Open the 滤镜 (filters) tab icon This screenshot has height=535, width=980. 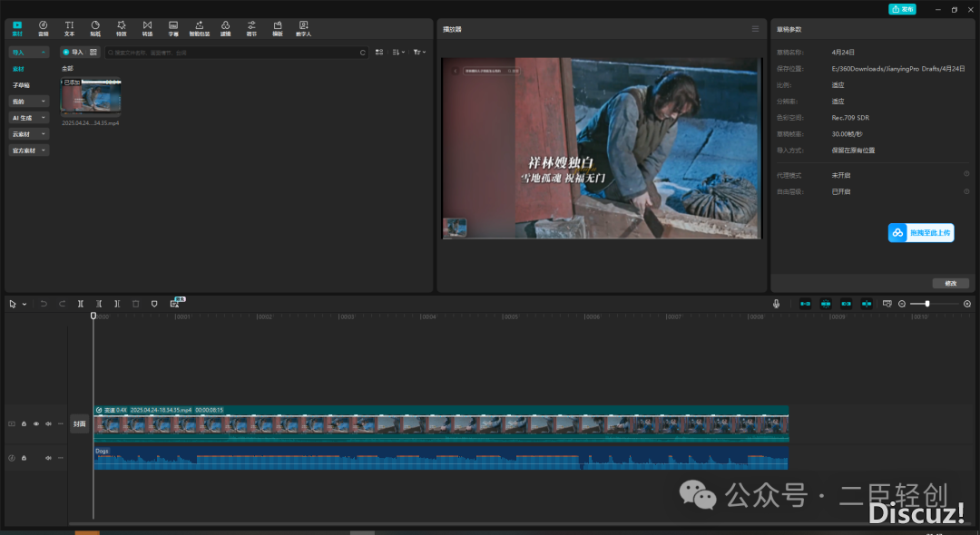coord(226,28)
